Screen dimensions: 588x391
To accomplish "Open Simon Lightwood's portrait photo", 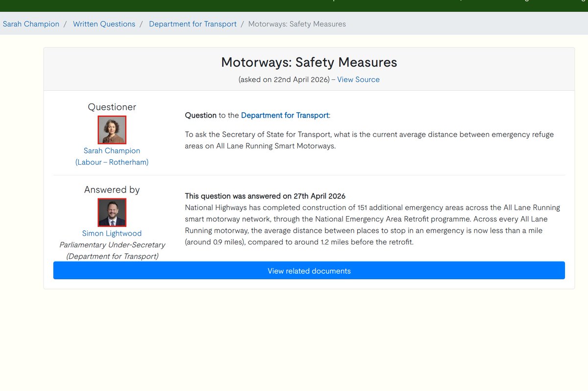I will tap(112, 212).
